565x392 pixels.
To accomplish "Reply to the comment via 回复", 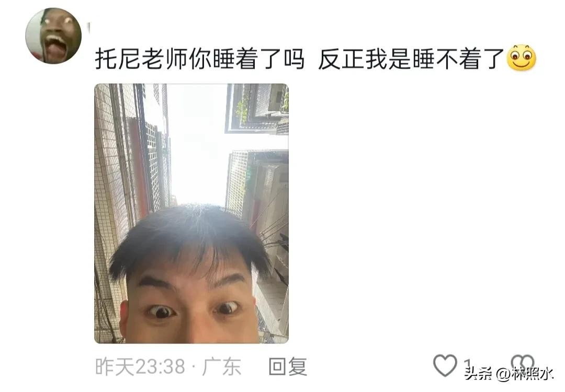I will pos(288,367).
